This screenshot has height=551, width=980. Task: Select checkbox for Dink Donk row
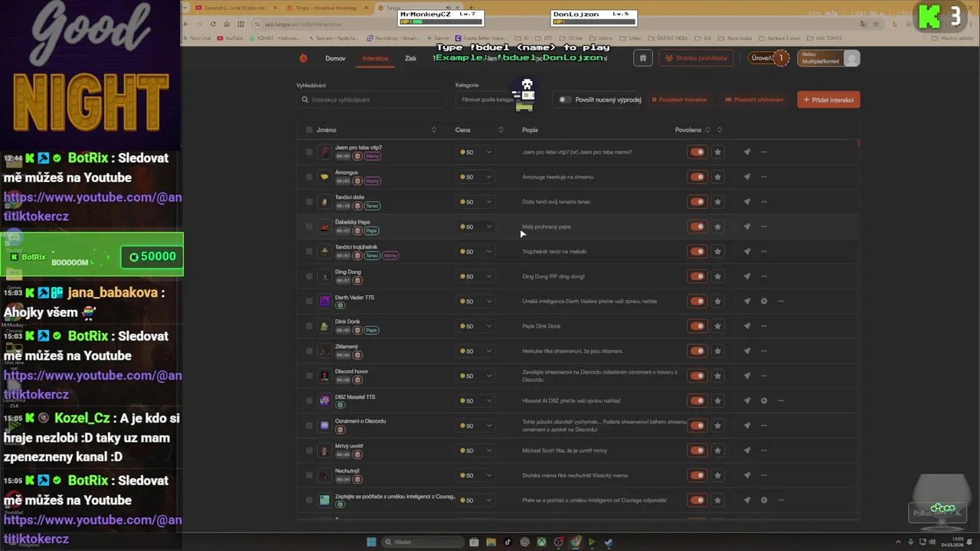click(x=309, y=326)
